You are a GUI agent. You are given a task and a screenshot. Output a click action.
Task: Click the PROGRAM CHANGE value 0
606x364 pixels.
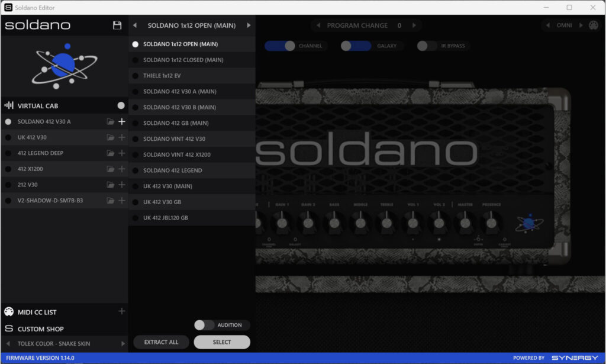pyautogui.click(x=399, y=25)
